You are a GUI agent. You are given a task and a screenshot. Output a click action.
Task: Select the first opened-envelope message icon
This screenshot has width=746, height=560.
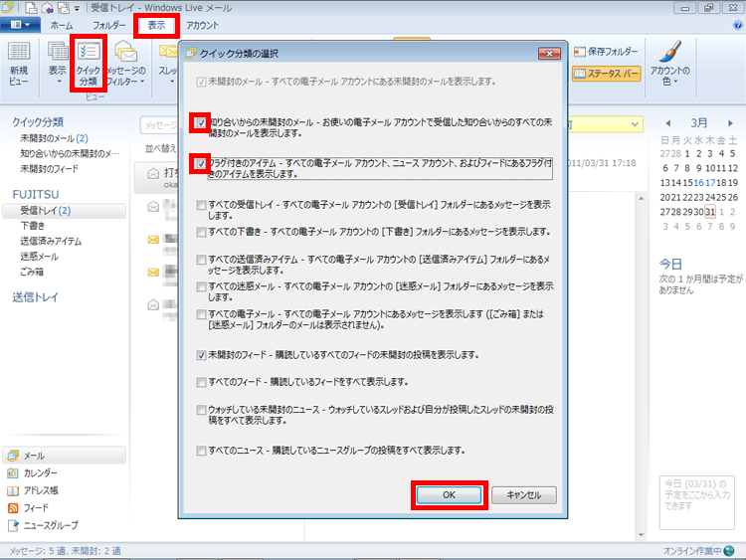tap(153, 174)
